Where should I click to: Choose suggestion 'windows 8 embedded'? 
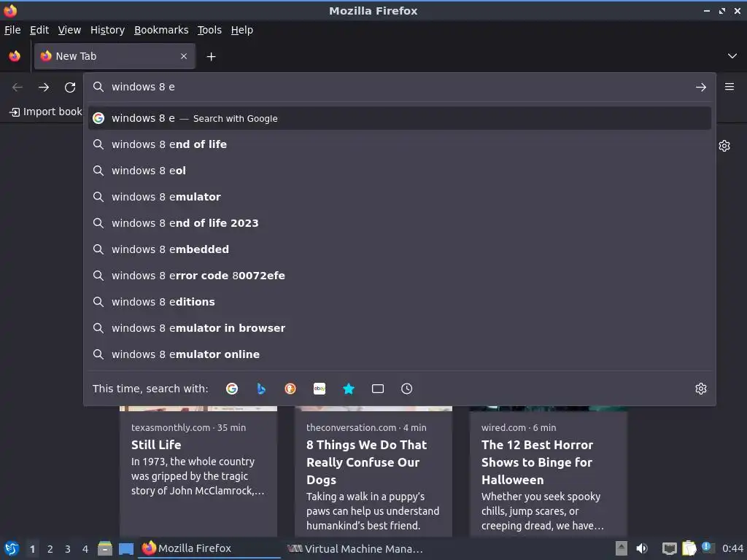[399, 249]
